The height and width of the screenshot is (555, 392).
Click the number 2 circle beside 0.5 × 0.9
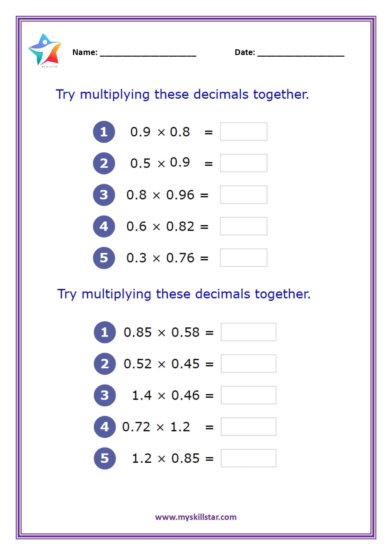pos(104,163)
